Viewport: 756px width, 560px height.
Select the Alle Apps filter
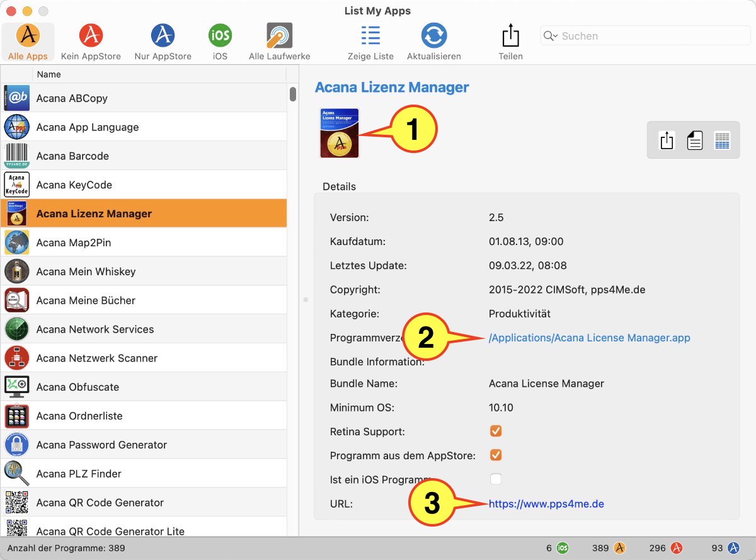click(28, 42)
